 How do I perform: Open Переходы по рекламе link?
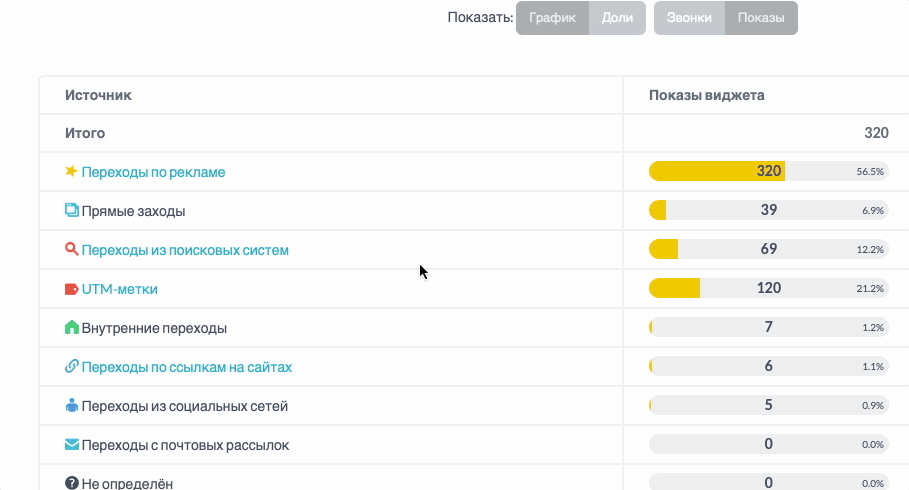point(153,172)
